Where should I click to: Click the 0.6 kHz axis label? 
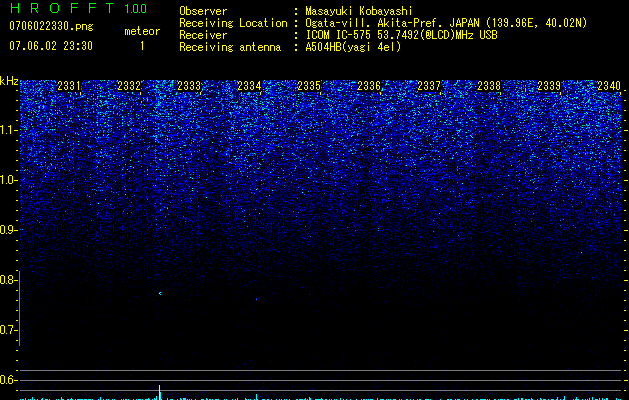(x=8, y=380)
